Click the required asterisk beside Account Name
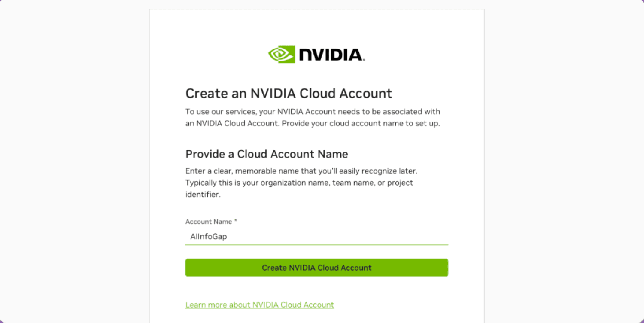 click(x=235, y=221)
